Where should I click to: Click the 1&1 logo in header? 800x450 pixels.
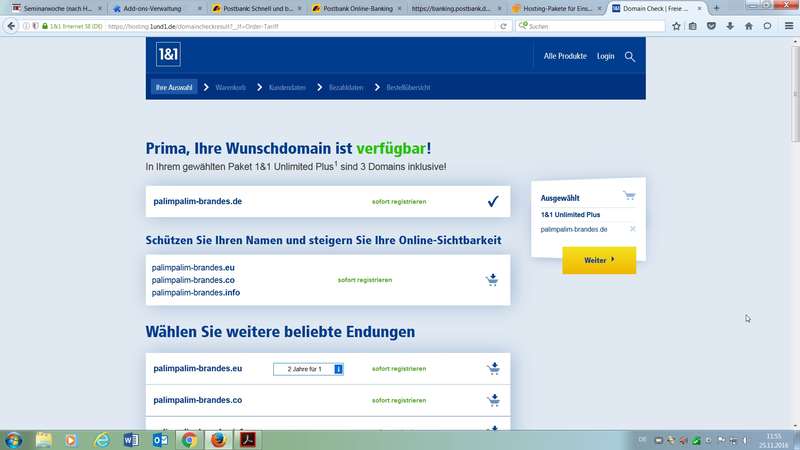click(x=168, y=56)
